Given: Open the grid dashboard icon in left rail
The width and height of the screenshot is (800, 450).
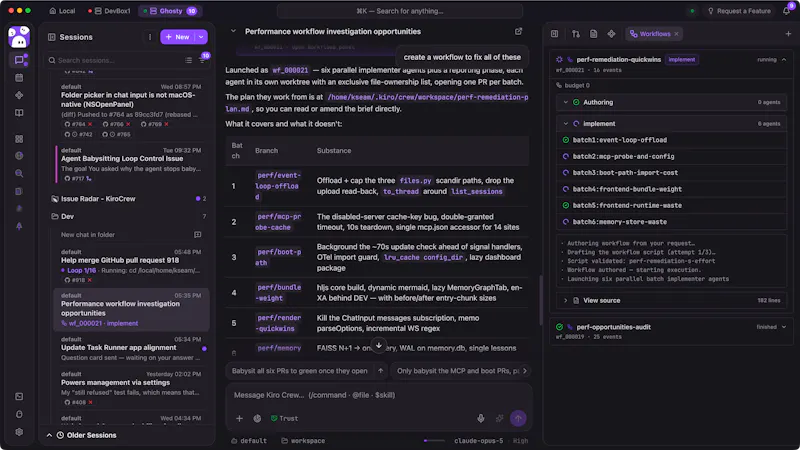Looking at the screenshot, I should click(x=19, y=139).
